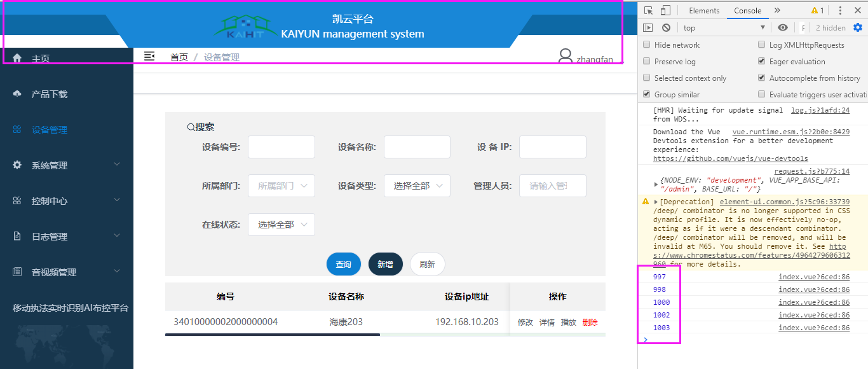Create live expression with the eye icon
This screenshot has height=369, width=868.
[x=782, y=27]
